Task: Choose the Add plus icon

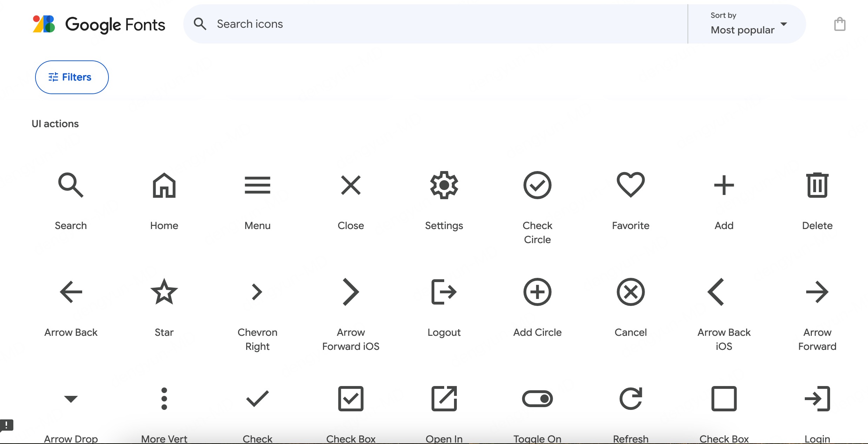Action: (x=724, y=185)
